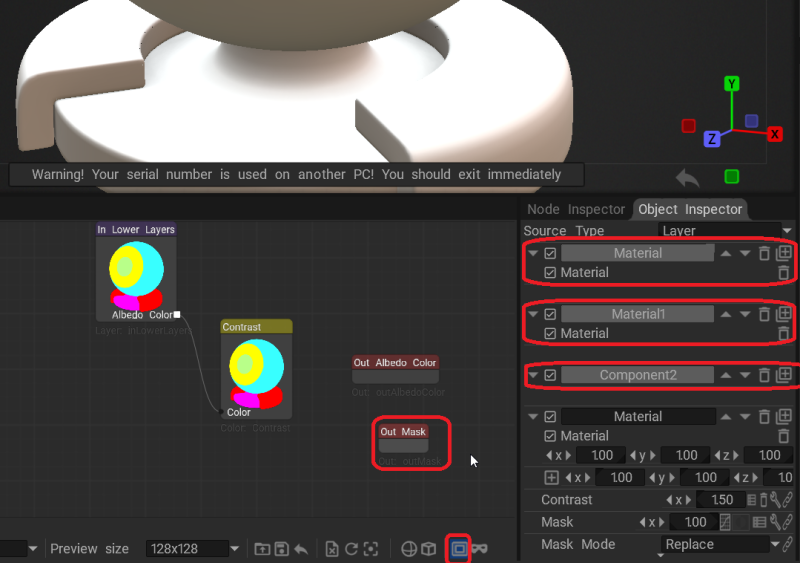Click the frame-all focus icon in the node toolbar
Screen dimensions: 800x563
371,549
